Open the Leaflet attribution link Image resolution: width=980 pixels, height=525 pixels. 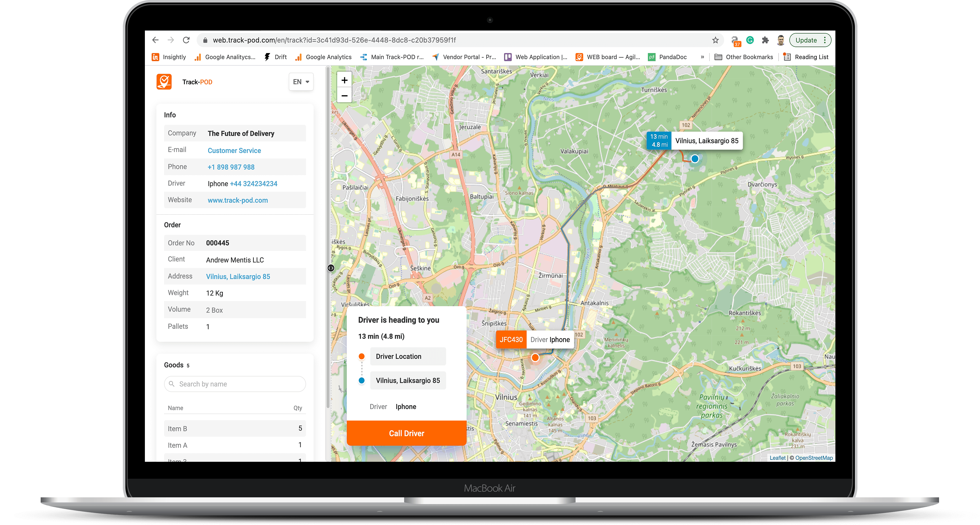click(x=777, y=458)
